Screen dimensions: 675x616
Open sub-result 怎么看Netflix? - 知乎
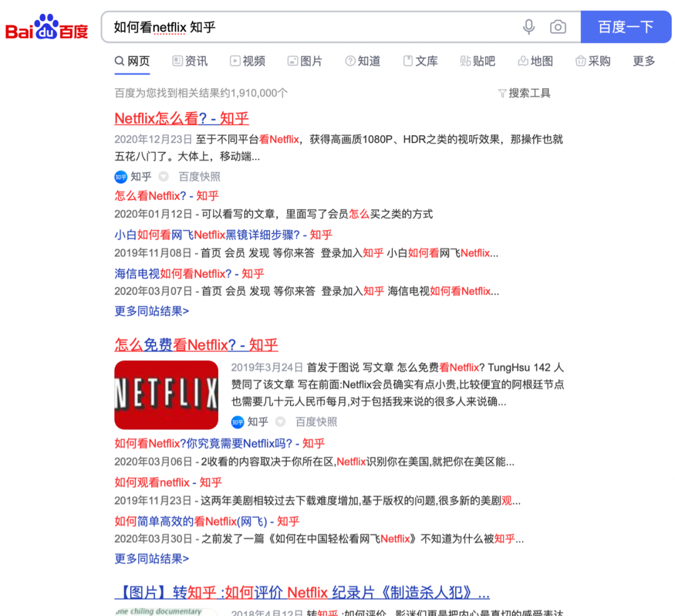coord(167,196)
